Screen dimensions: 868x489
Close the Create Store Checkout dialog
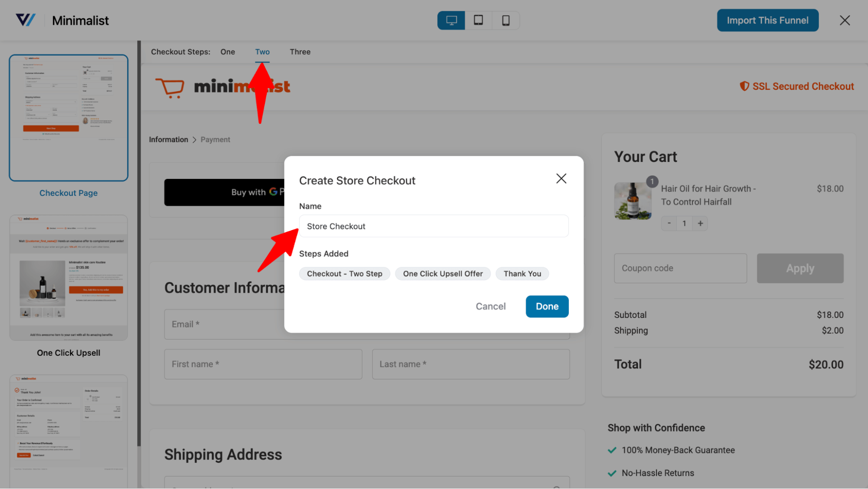pos(561,178)
